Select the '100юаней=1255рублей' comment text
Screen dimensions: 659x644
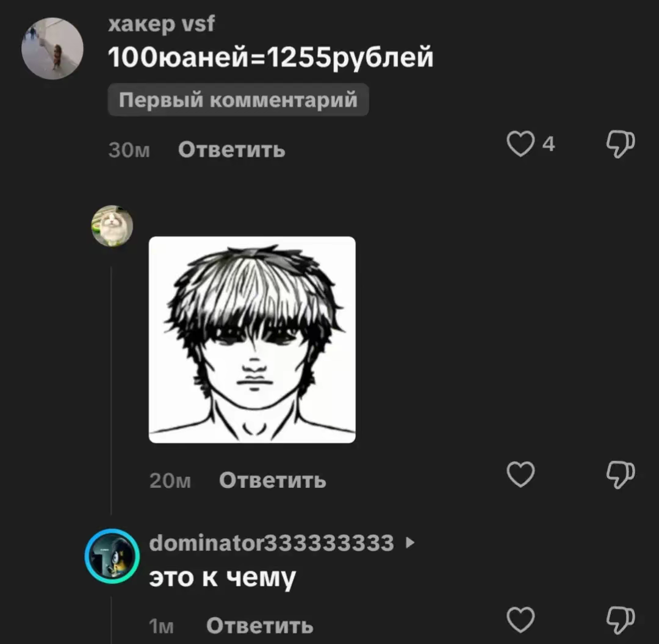tap(271, 57)
